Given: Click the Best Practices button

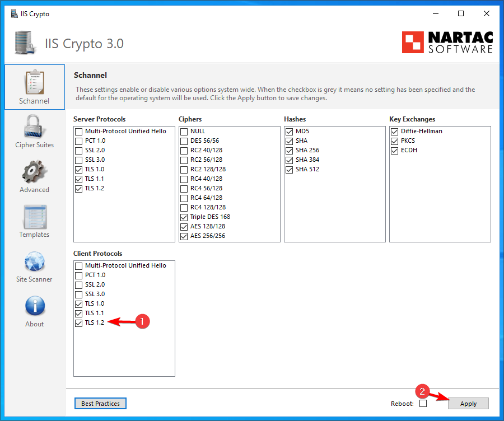Looking at the screenshot, I should (100, 403).
